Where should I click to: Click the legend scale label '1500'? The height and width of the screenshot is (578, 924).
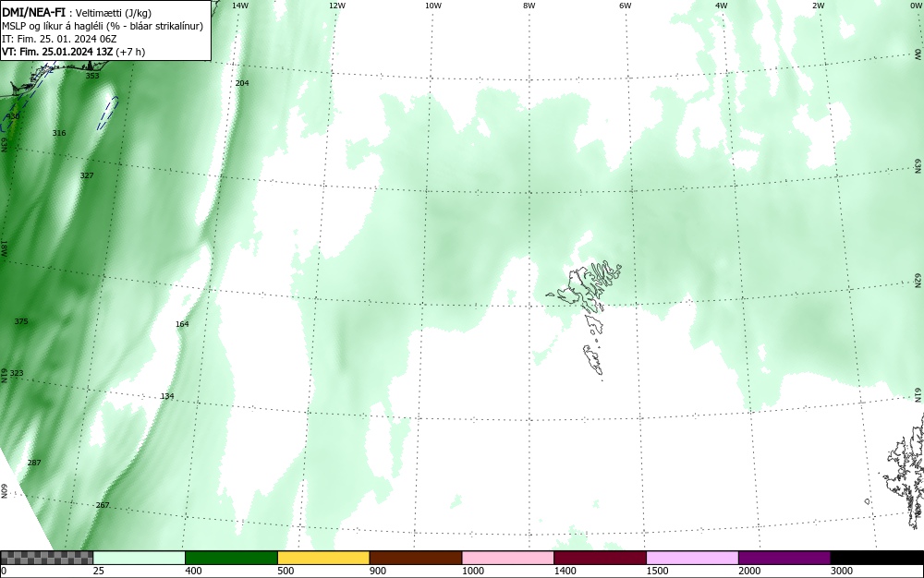pos(657,571)
